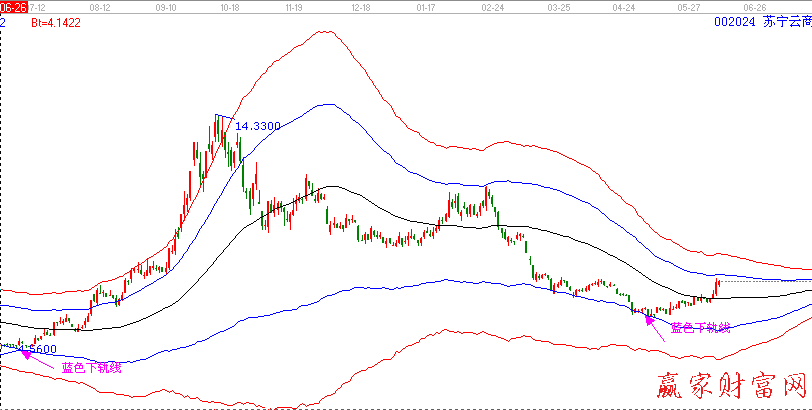Click the 蓝色下轨线 label at bottom left
The width and height of the screenshot is (812, 410).
91,367
